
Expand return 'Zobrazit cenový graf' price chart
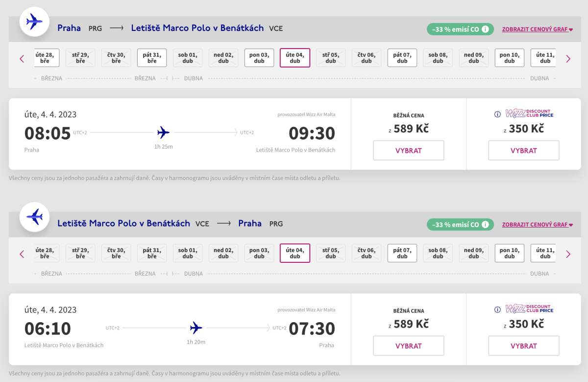(537, 225)
